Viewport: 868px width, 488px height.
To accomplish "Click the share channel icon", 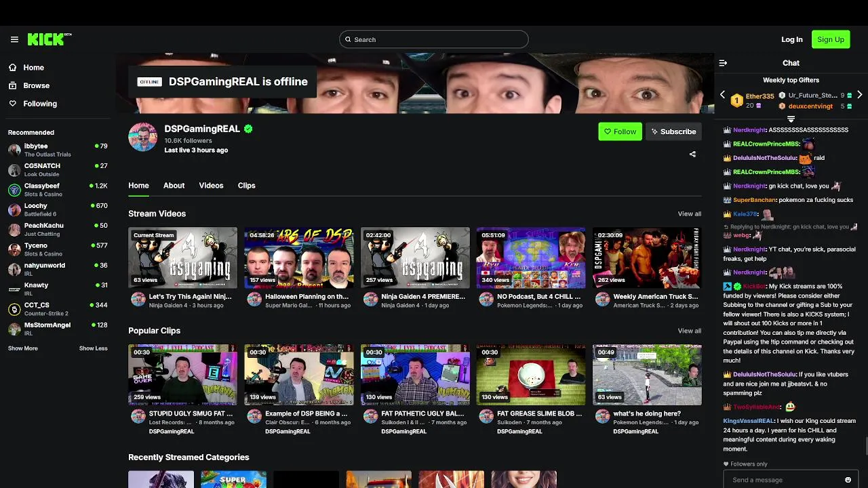I will coord(692,155).
